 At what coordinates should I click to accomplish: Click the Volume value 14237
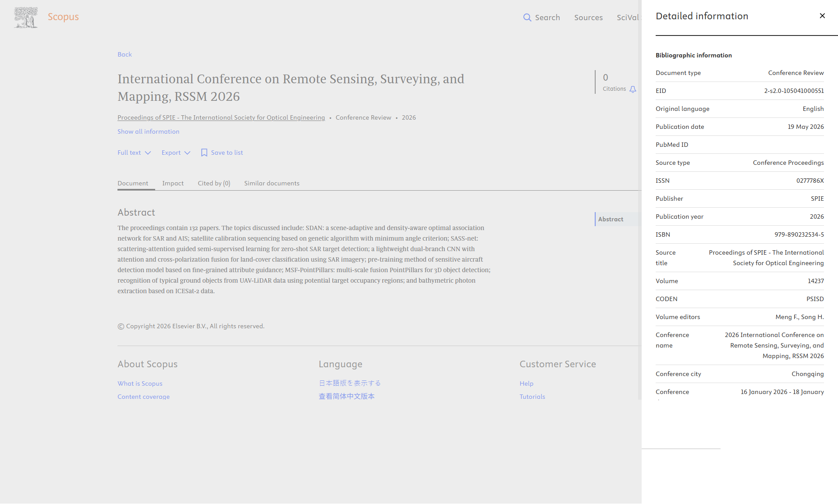point(816,281)
